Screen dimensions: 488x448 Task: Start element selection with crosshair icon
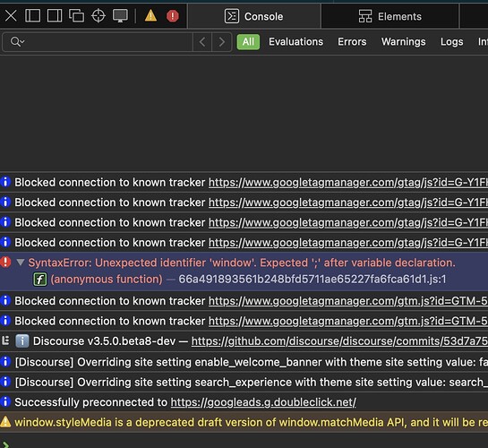98,15
